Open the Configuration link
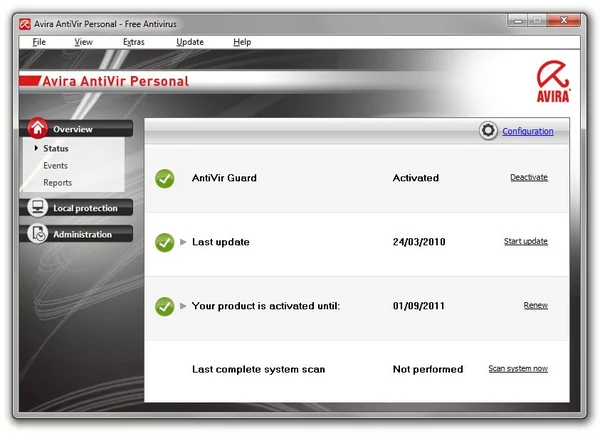Viewport: 600px width, 433px height. 528,131
